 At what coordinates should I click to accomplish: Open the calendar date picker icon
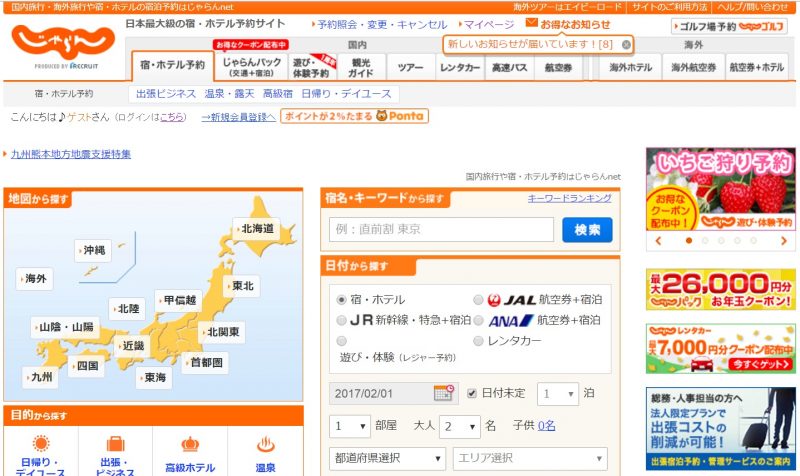443,393
